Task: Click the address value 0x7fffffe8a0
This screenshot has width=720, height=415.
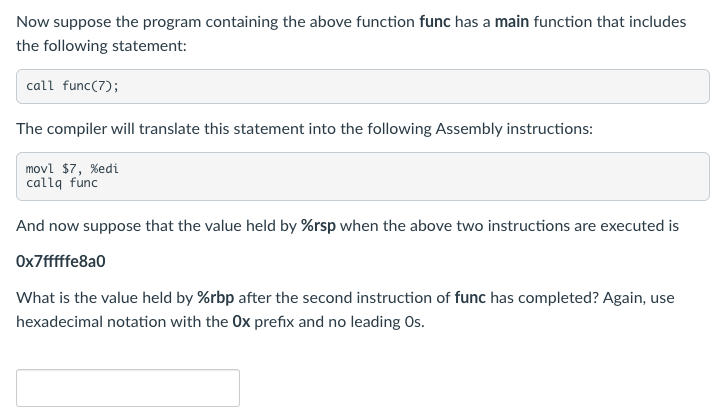Action: tap(61, 262)
